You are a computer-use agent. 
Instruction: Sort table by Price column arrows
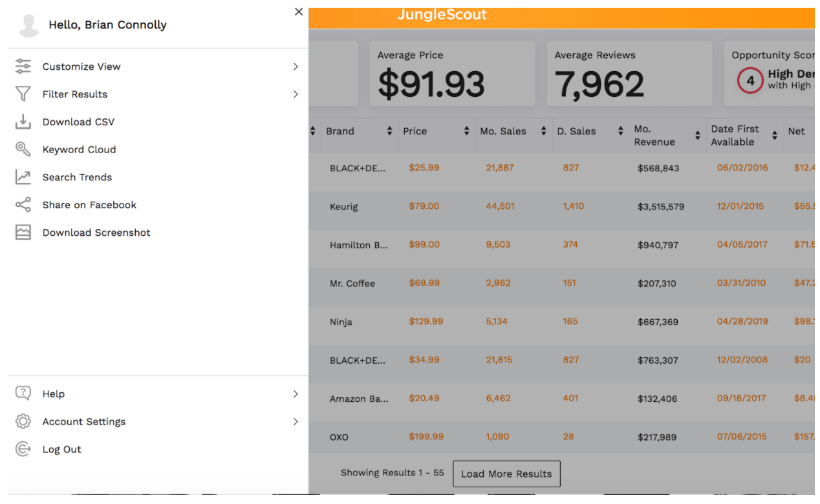coord(466,131)
